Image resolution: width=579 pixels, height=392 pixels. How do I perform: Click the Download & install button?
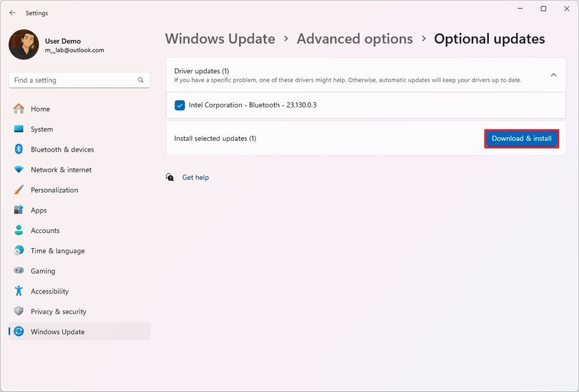(x=521, y=138)
